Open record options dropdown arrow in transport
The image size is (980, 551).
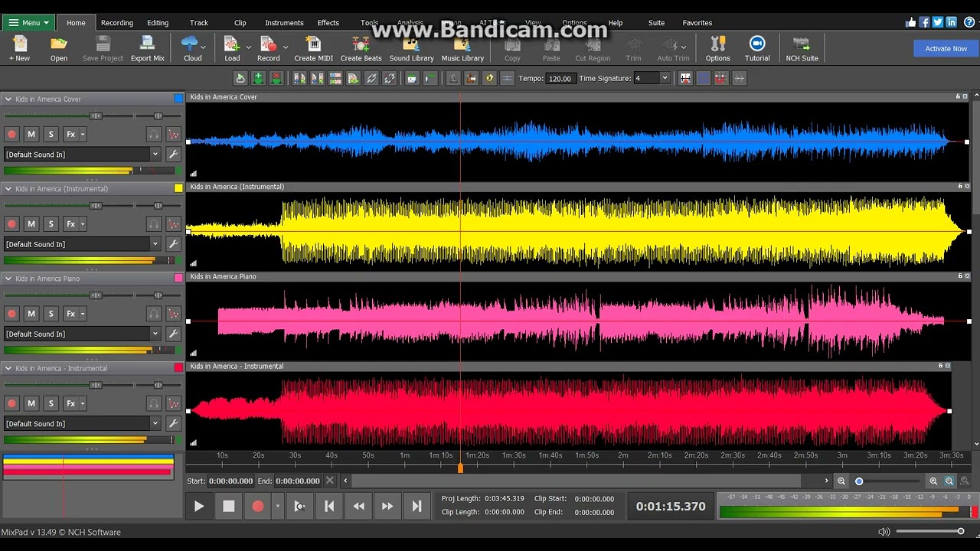tap(277, 506)
